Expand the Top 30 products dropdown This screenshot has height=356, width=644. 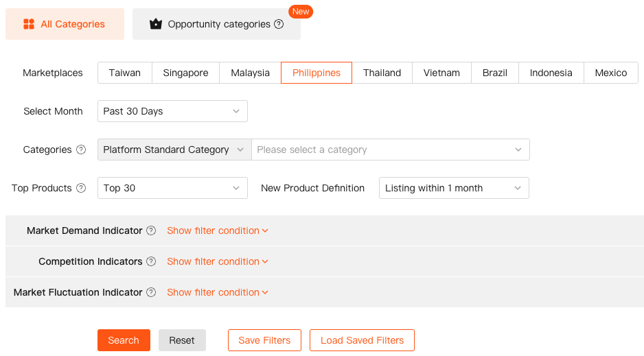pos(172,188)
